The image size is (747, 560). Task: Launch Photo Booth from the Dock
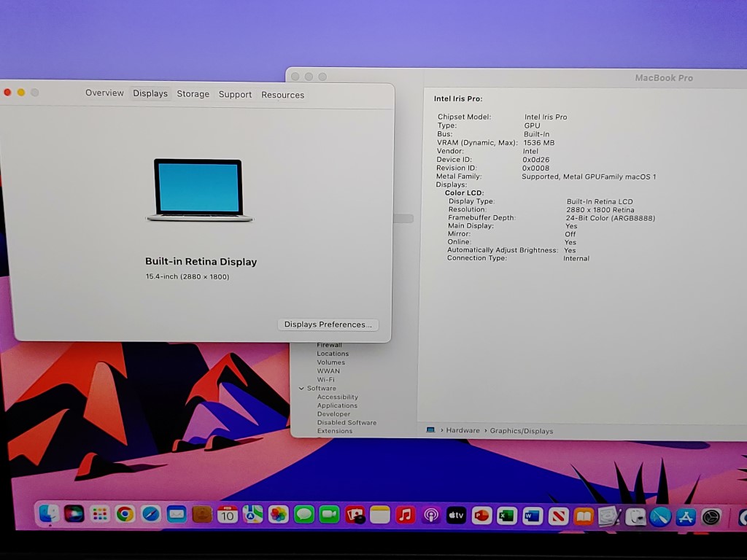click(355, 515)
